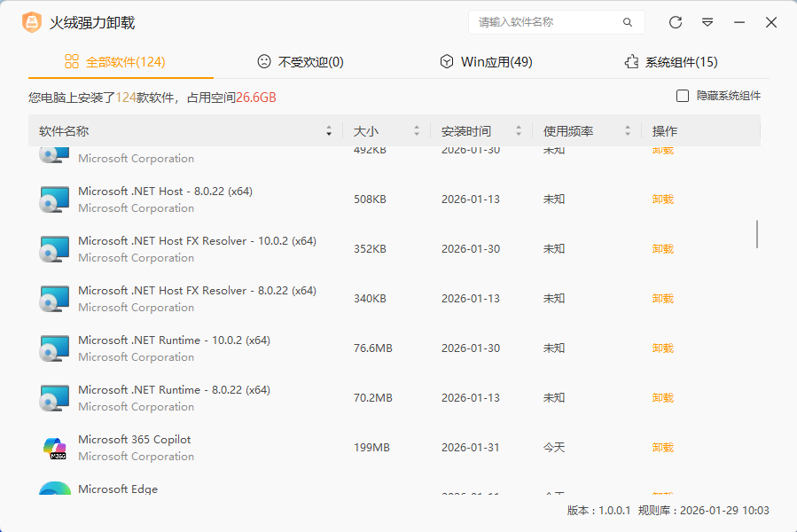The height and width of the screenshot is (532, 797).
Task: Click the search magnifier icon
Action: click(x=628, y=22)
